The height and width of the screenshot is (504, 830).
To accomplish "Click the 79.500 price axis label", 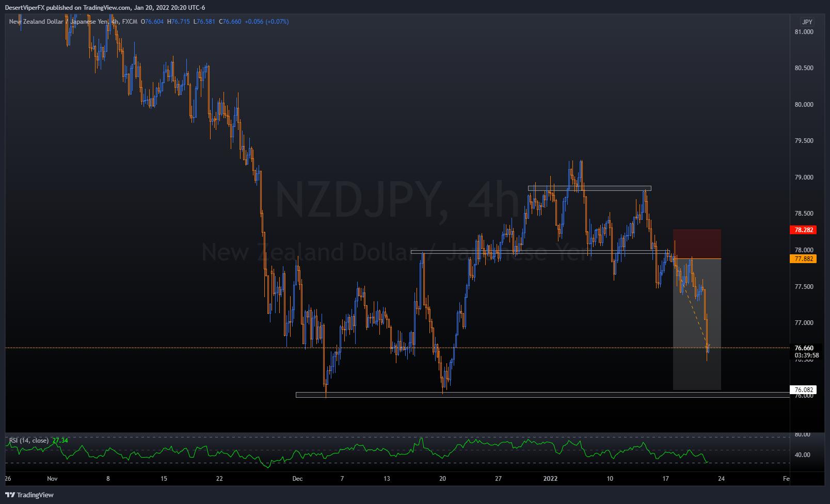I will (804, 141).
